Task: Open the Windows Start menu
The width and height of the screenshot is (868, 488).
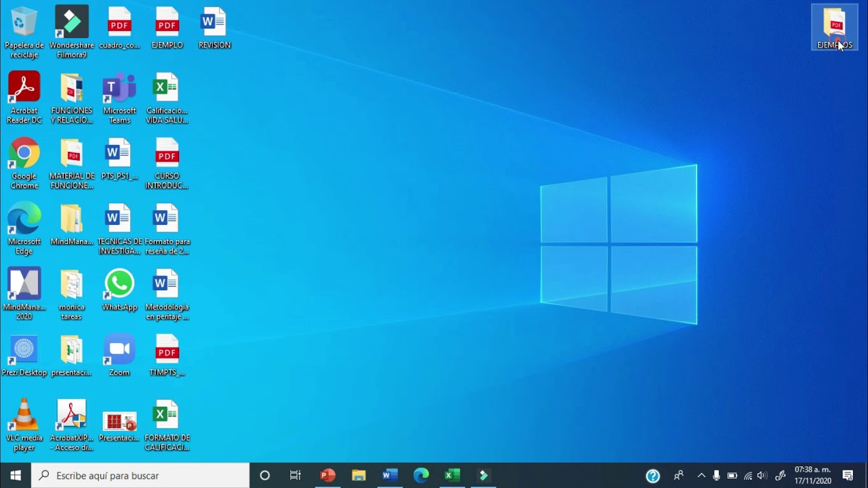Action: tap(16, 475)
